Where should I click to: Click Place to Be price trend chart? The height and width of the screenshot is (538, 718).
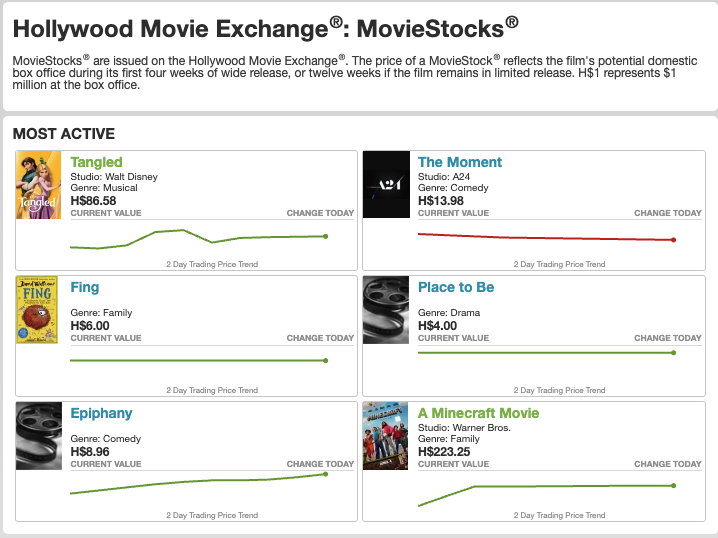click(545, 352)
